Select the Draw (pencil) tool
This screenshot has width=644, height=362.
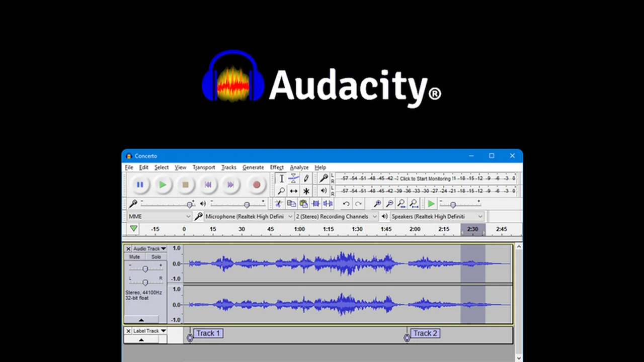tap(306, 178)
